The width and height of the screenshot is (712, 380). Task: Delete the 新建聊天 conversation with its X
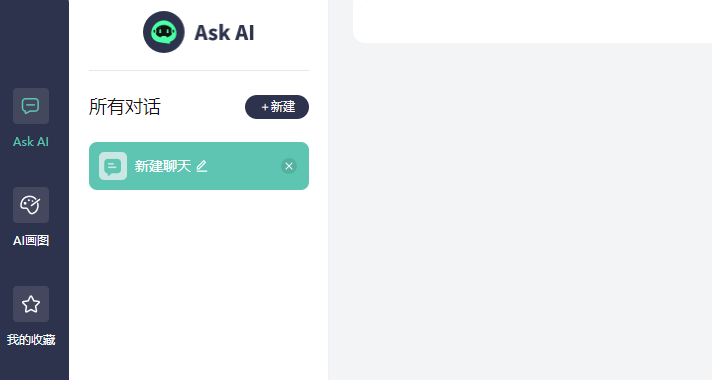coord(289,166)
